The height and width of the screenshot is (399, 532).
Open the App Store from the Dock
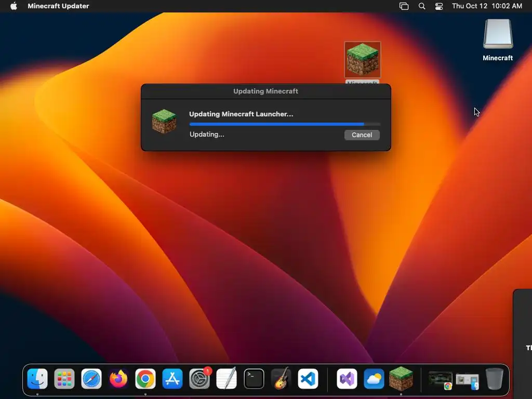tap(172, 379)
